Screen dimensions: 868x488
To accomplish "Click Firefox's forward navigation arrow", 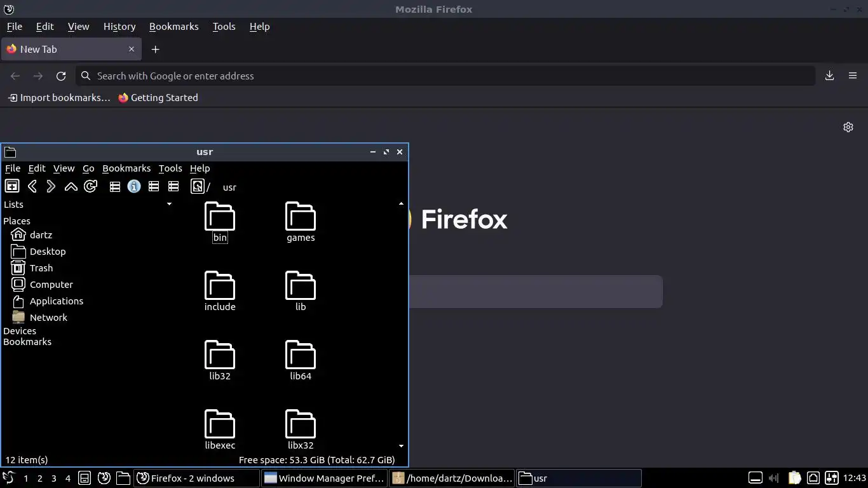I will [x=38, y=76].
